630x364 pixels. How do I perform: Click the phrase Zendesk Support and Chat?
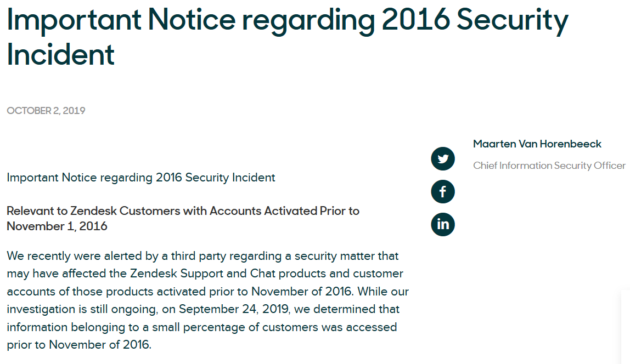pyautogui.click(x=203, y=274)
